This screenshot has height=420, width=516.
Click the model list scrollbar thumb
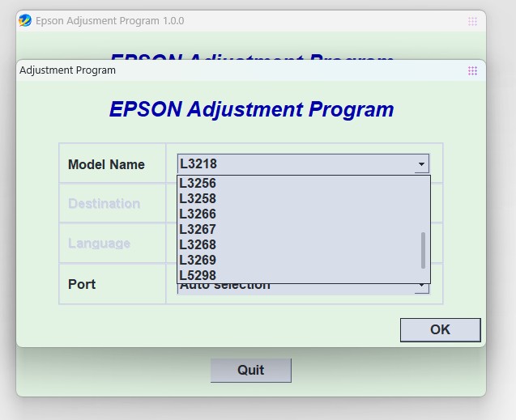point(423,250)
